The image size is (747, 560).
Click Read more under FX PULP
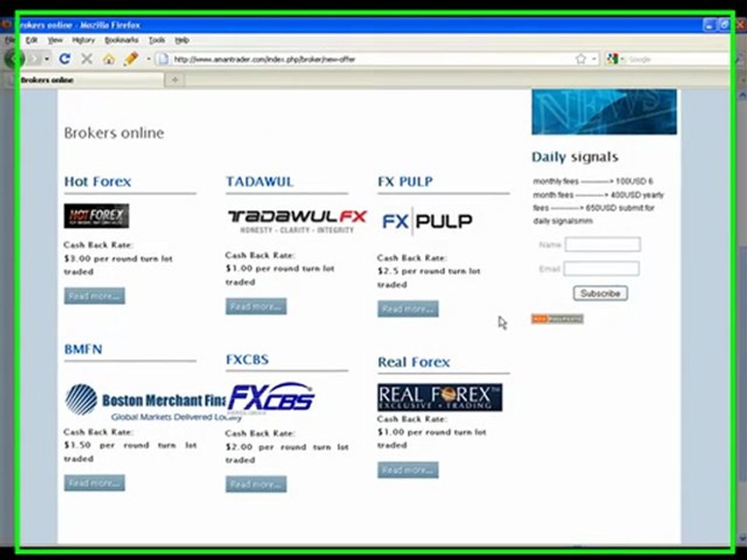pyautogui.click(x=408, y=309)
